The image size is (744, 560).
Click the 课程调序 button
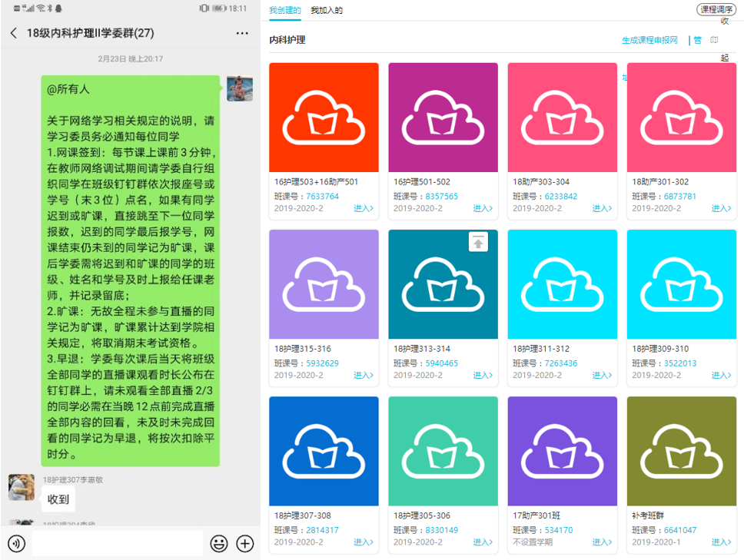[x=716, y=10]
